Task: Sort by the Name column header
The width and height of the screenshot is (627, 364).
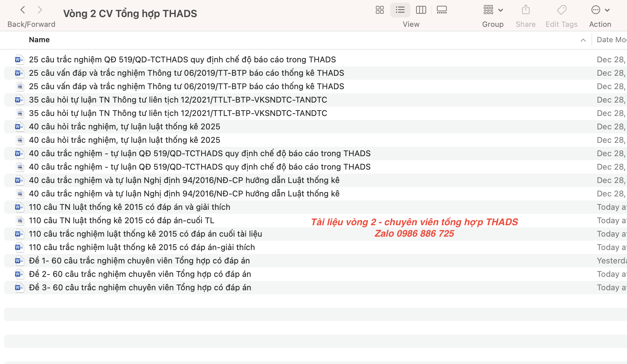Action: click(x=39, y=40)
